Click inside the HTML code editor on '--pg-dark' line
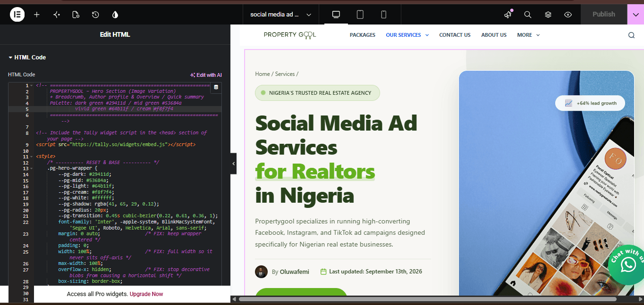This screenshot has height=305, width=644. coord(85,174)
